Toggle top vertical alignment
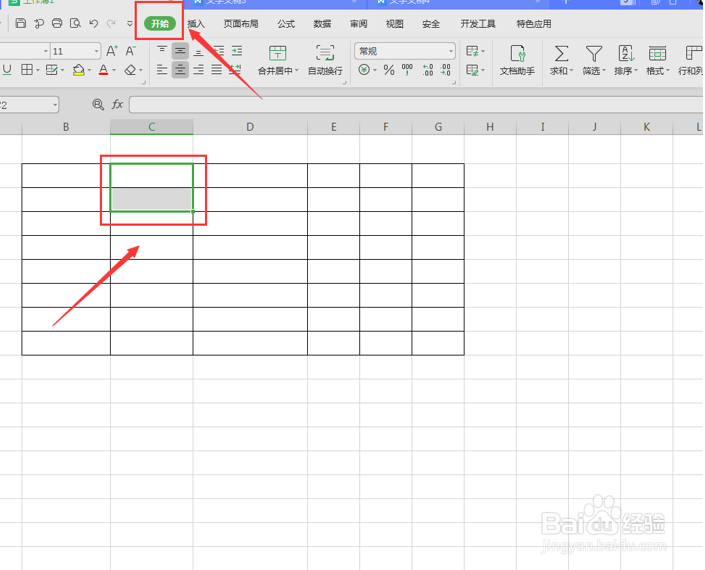 coord(162,51)
